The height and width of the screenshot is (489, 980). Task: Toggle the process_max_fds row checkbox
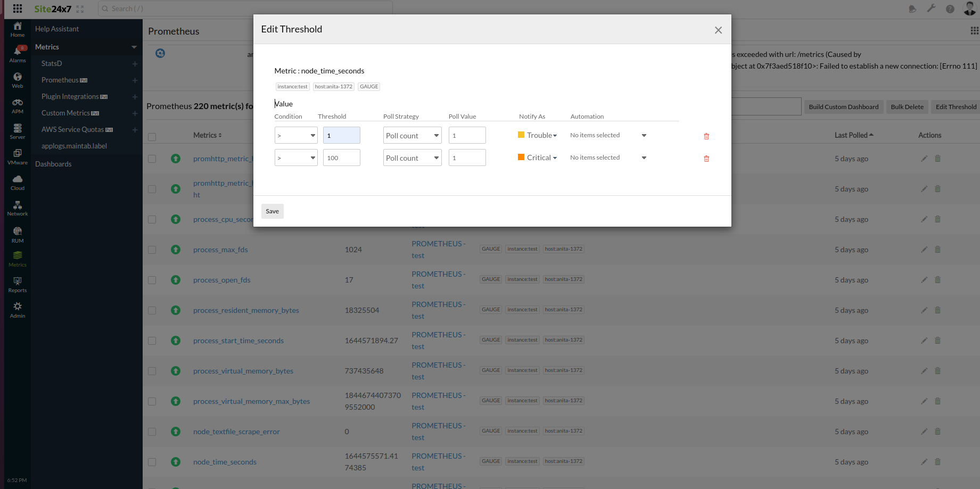tap(152, 249)
